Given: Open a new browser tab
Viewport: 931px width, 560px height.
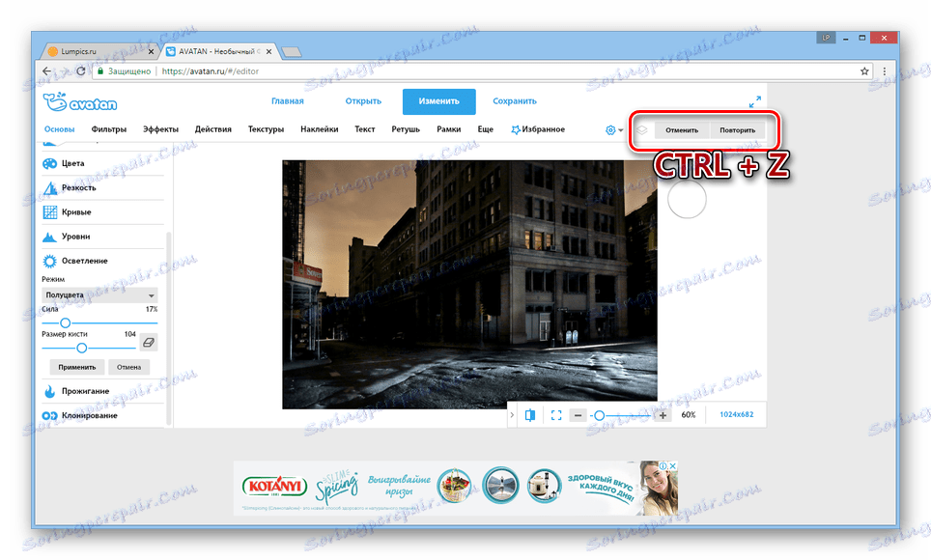Looking at the screenshot, I should [x=291, y=52].
